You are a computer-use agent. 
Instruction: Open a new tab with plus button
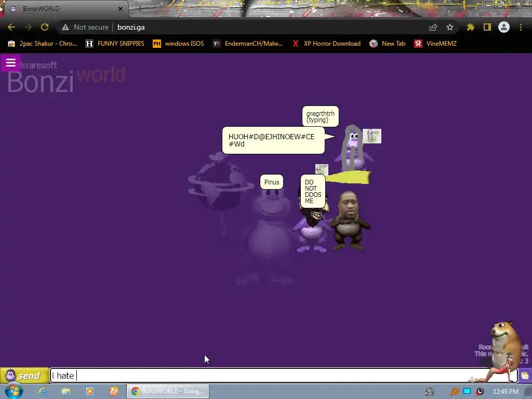point(140,9)
